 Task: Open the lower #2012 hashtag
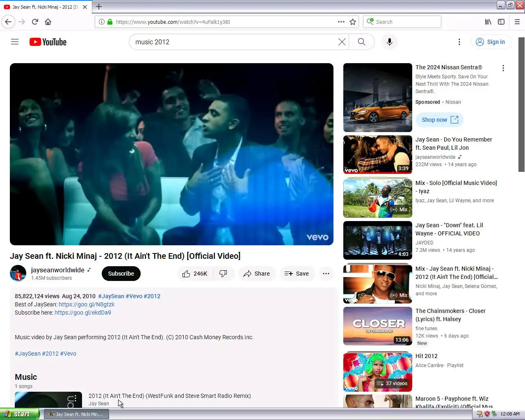[x=50, y=354]
